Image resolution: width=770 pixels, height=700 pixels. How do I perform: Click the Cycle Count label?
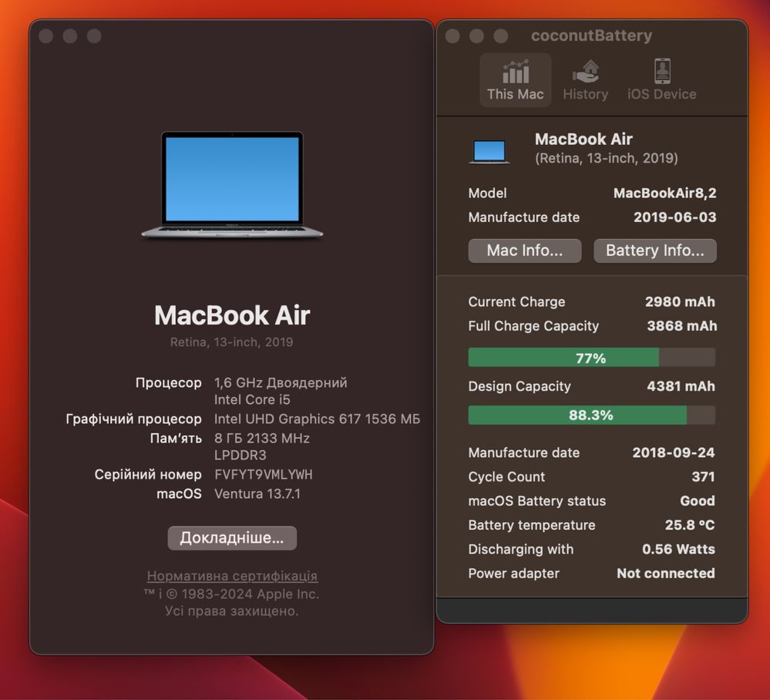(506, 477)
